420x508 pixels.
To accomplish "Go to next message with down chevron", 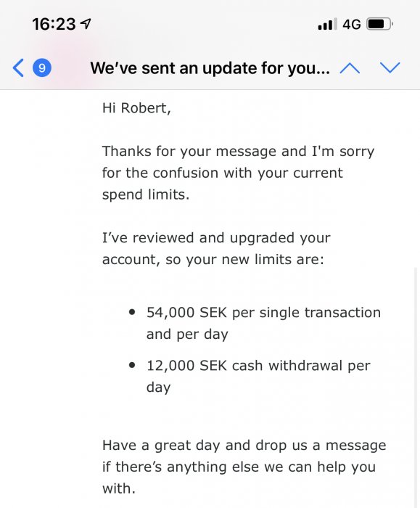I will (390, 67).
